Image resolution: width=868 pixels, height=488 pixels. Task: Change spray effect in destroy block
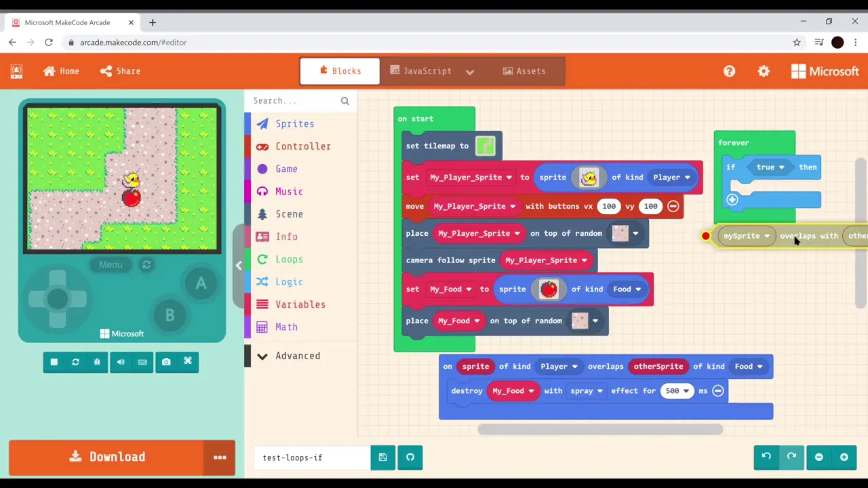click(x=587, y=391)
